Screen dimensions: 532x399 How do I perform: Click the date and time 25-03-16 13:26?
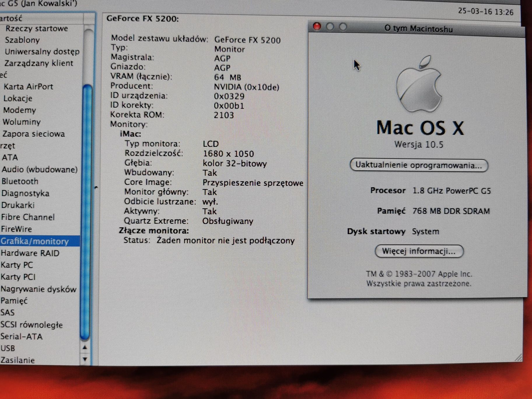(485, 12)
